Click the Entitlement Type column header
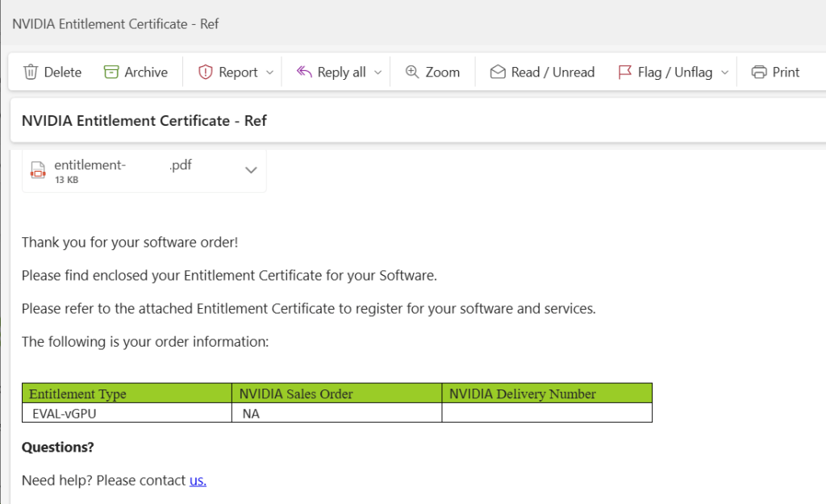The width and height of the screenshot is (826, 504). pos(77,394)
